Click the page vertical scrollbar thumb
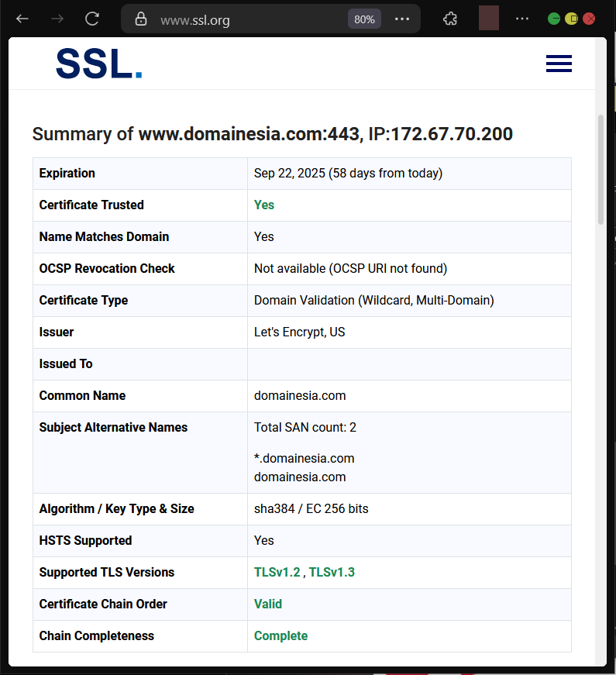Image resolution: width=616 pixels, height=675 pixels. pos(601,170)
